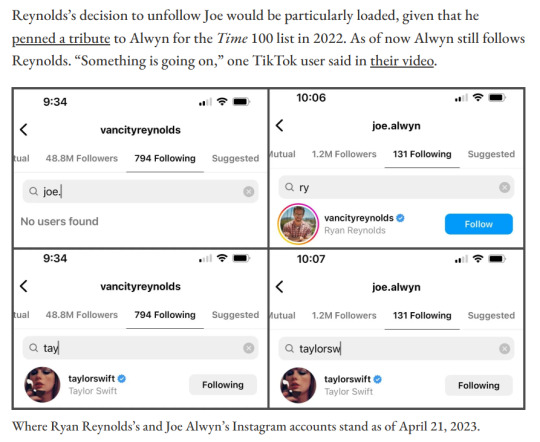Tap back arrow in bottom-right joe.alwyn panel
The width and height of the screenshot is (540, 442).
click(280, 287)
